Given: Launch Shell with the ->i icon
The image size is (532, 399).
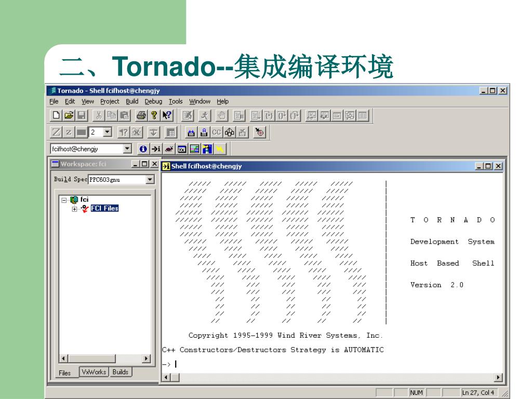Looking at the screenshot, I should (156, 149).
